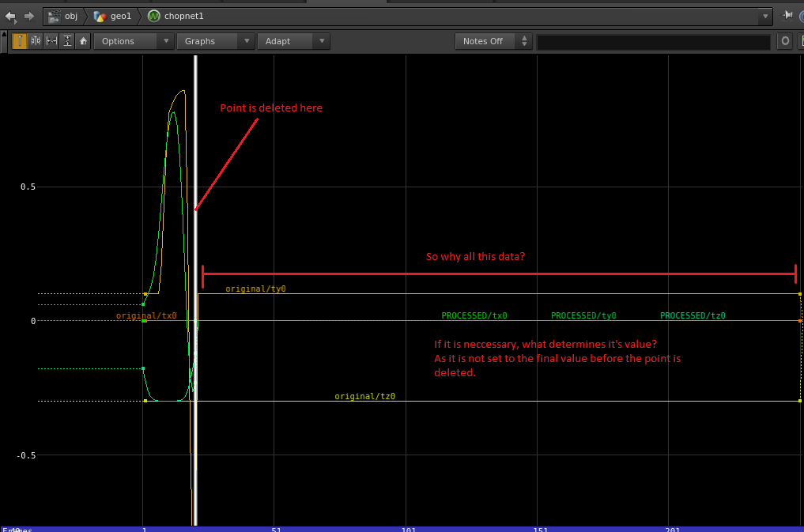Go forward with the right arrow

pos(29,17)
